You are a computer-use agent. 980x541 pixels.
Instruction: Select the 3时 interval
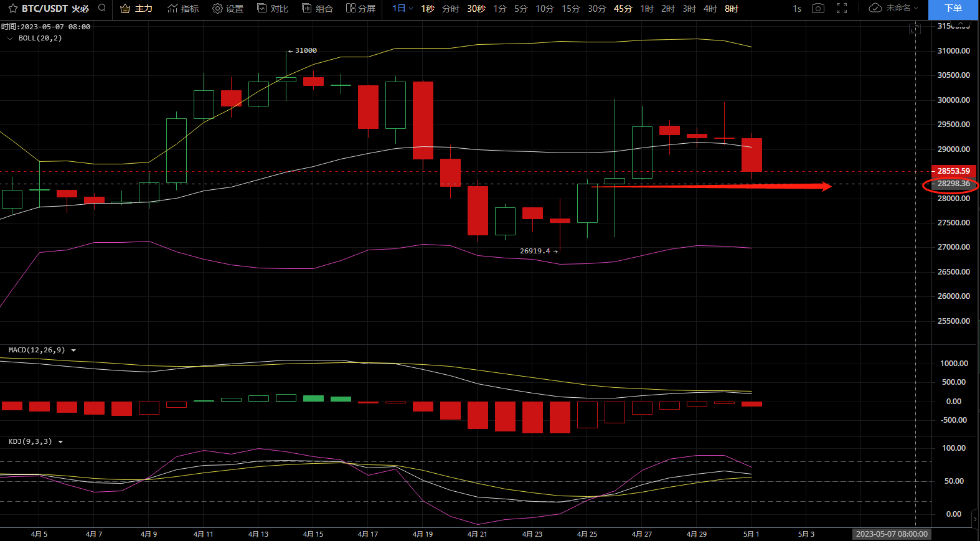pos(689,9)
